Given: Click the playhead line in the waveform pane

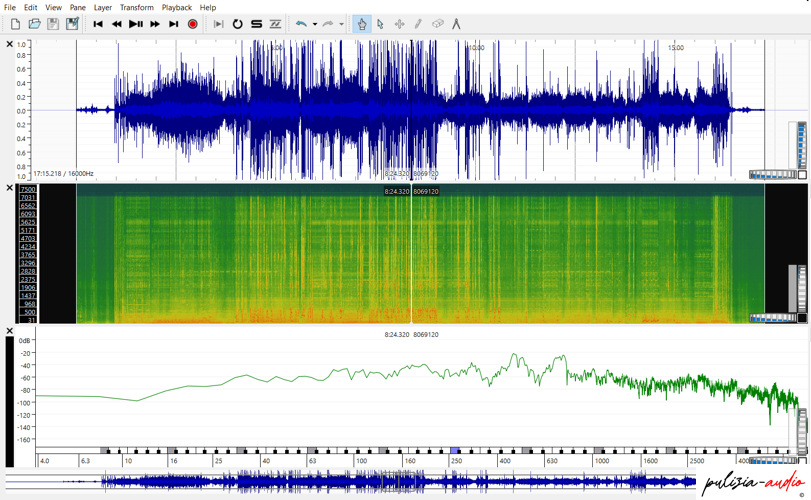Looking at the screenshot, I should coord(411,110).
